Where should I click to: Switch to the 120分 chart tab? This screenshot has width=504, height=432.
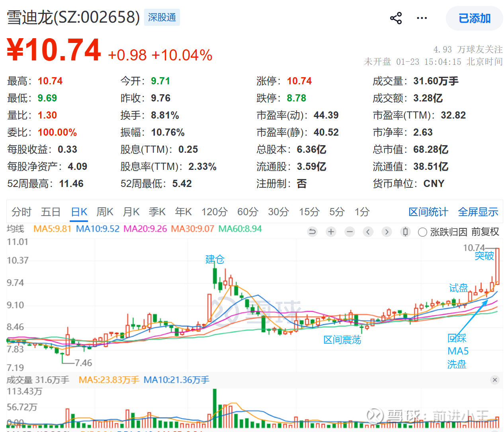[215, 212]
